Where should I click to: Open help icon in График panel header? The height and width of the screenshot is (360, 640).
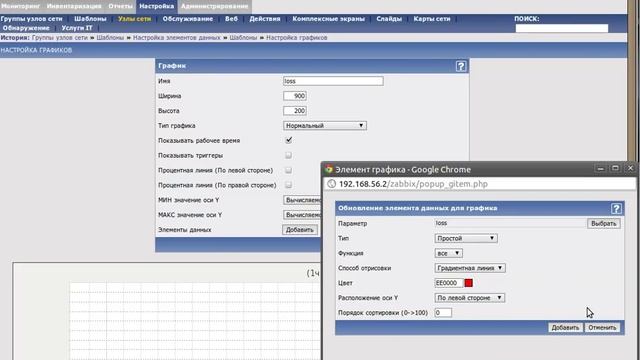461,66
